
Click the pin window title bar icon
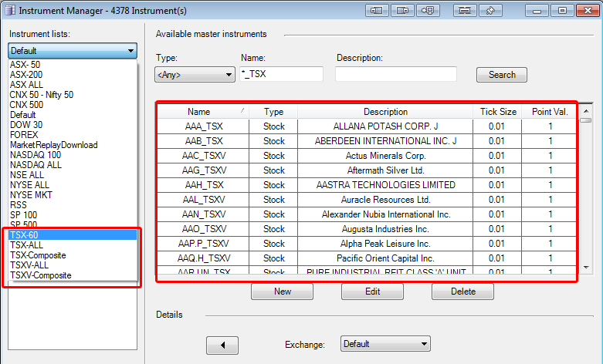click(490, 10)
